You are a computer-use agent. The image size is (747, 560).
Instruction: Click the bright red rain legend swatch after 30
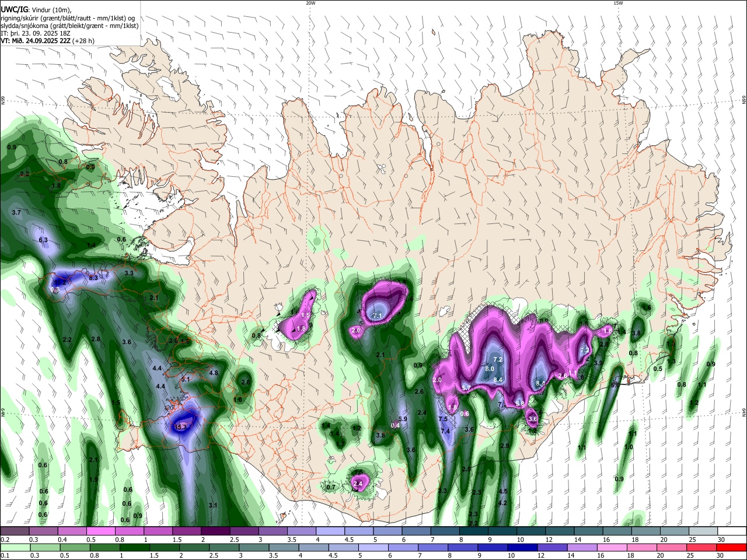732,548
